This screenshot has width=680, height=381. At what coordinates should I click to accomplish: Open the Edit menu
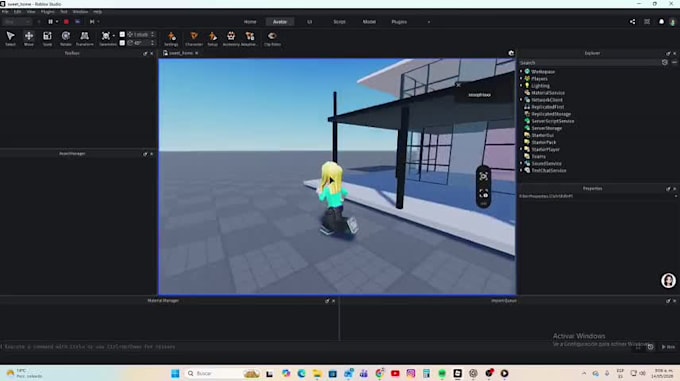click(x=17, y=12)
